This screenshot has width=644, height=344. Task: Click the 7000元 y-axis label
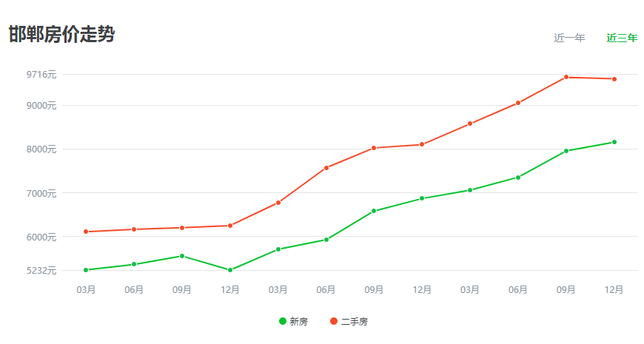pos(41,193)
